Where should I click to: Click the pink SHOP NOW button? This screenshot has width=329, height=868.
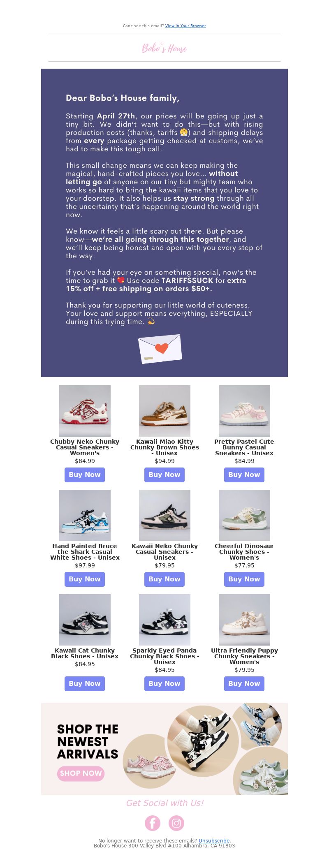81,773
